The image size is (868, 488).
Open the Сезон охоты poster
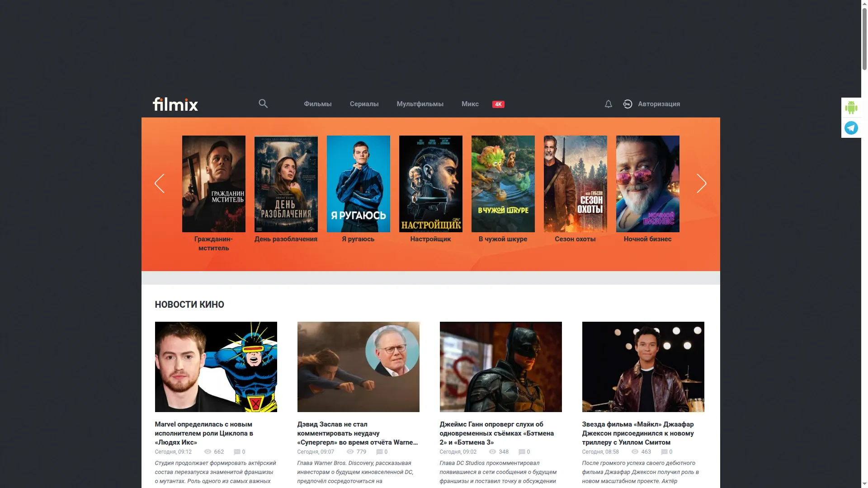coord(576,184)
